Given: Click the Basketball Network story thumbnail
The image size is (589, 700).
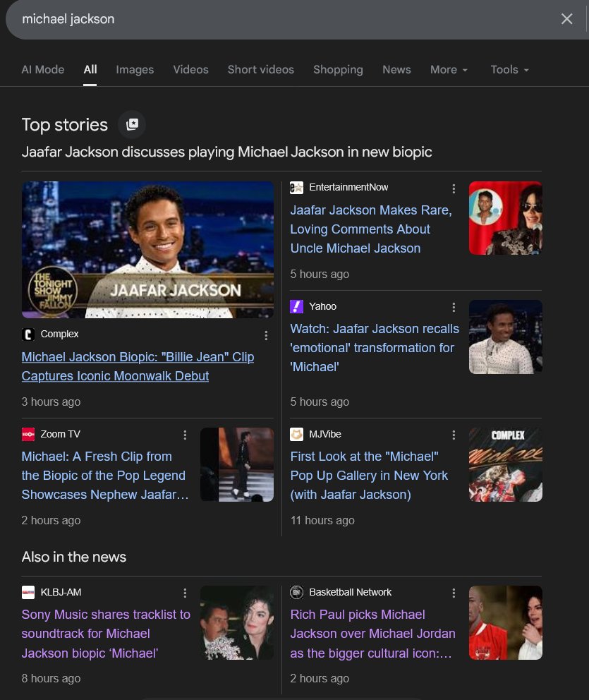Looking at the screenshot, I should (x=506, y=622).
